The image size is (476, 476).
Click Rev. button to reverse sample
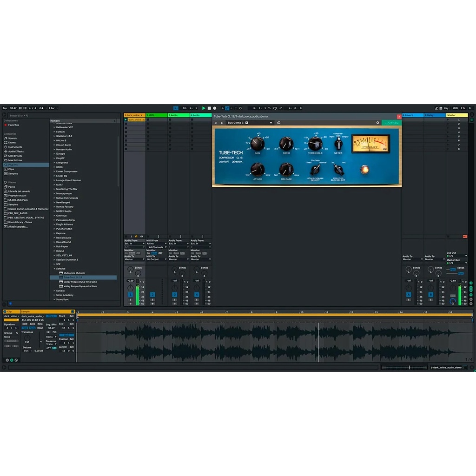pos(40,324)
